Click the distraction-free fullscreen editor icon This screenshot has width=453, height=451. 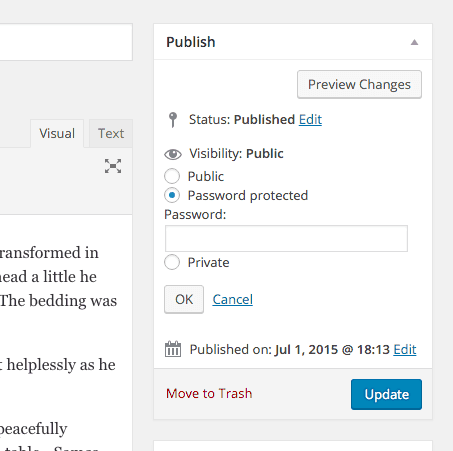[x=113, y=166]
